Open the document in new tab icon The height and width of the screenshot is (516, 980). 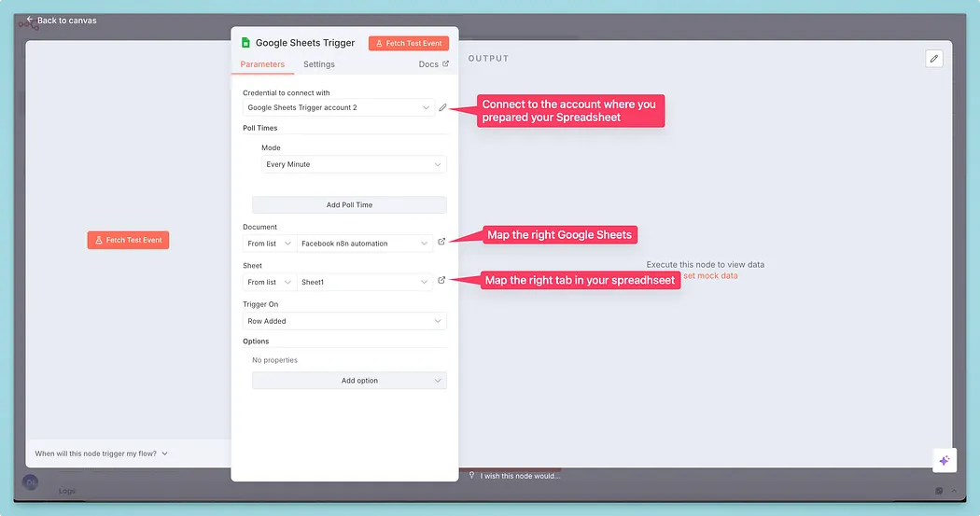[441, 242]
